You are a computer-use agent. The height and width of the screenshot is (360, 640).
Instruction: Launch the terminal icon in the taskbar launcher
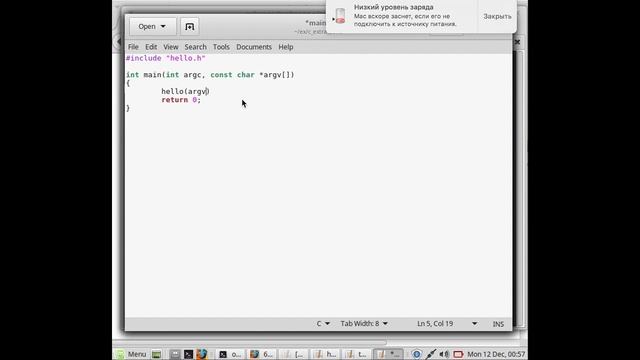188,354
